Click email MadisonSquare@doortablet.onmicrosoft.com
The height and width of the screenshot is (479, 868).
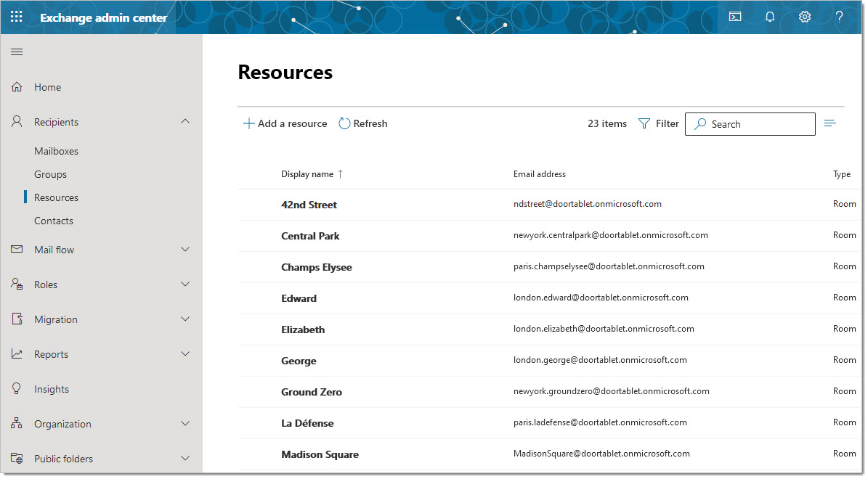(x=603, y=454)
